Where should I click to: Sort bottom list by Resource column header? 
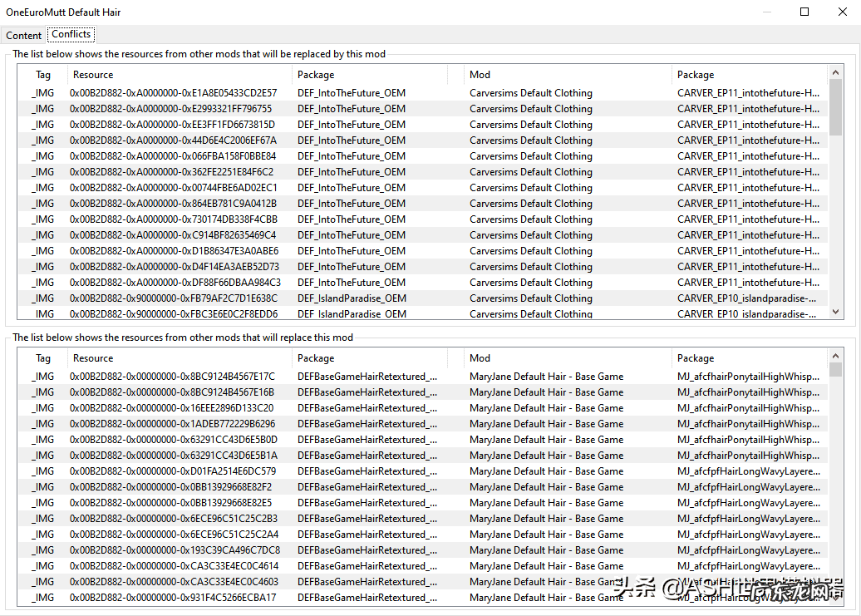(93, 358)
